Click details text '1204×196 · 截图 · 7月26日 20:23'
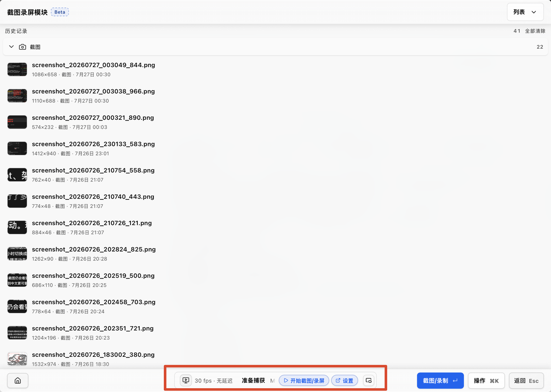Image resolution: width=551 pixels, height=392 pixels. (71, 338)
